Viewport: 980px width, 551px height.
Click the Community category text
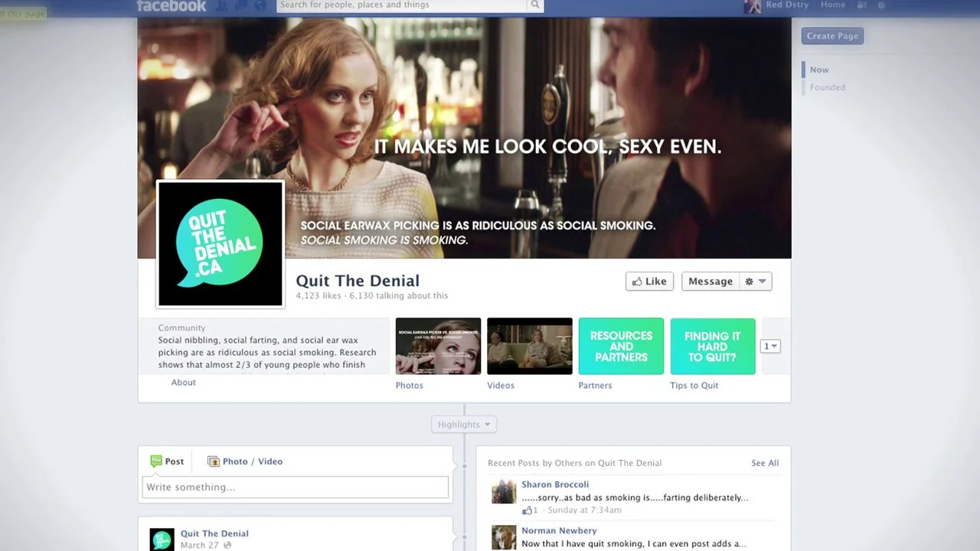tap(181, 328)
